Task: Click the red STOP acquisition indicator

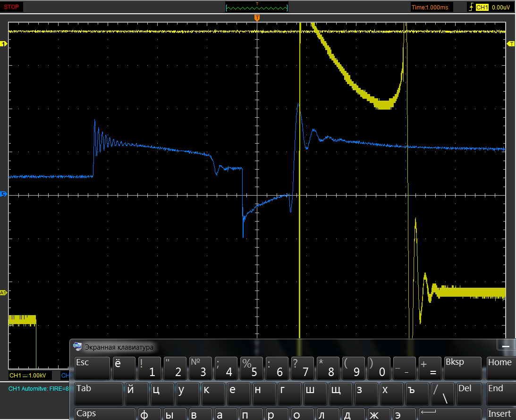Action: [x=12, y=7]
